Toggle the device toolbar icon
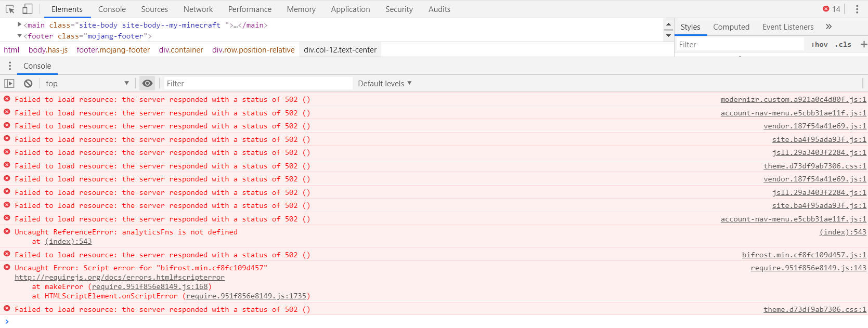This screenshot has width=868, height=328. coord(27,9)
